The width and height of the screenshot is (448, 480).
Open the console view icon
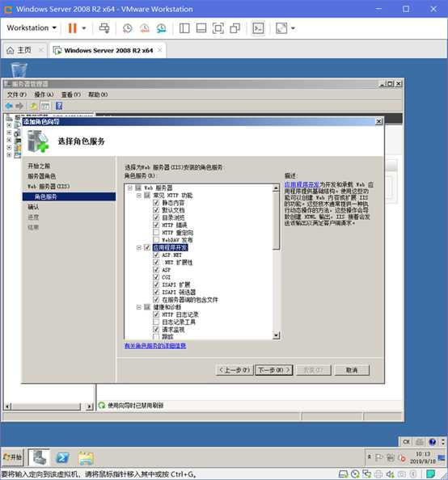tap(258, 28)
